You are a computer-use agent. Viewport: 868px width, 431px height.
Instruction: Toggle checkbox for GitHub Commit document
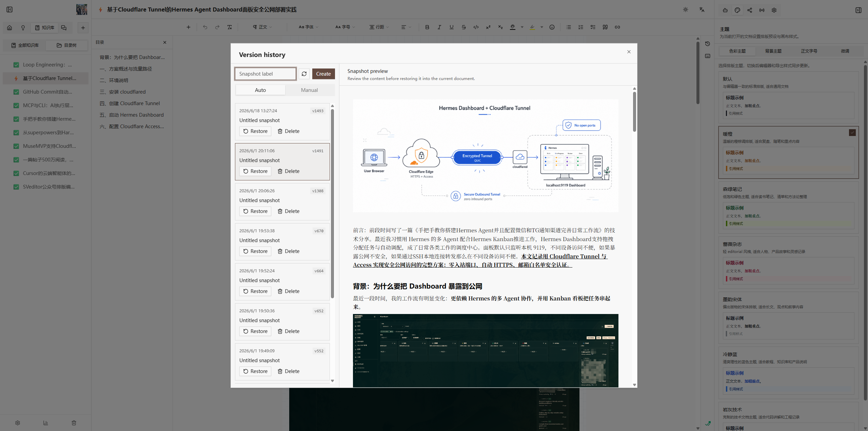click(x=16, y=92)
